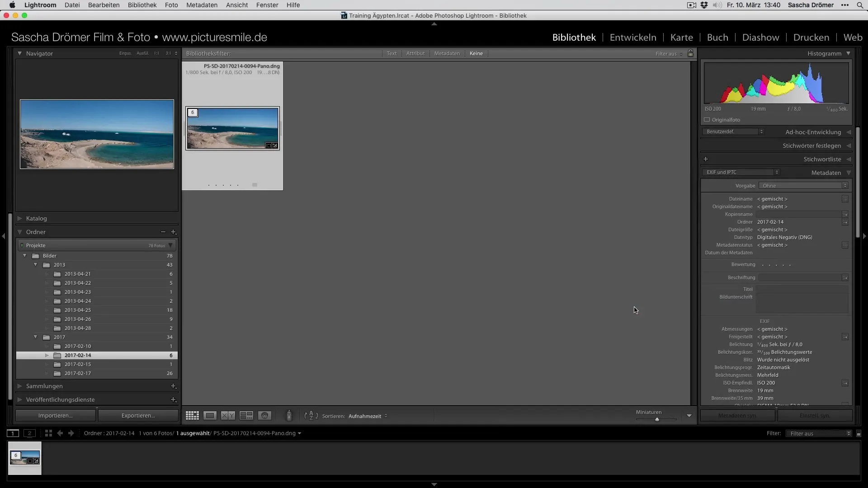Open EXIF und IPTC metadata set dropdown
The height and width of the screenshot is (488, 868).
pyautogui.click(x=741, y=172)
